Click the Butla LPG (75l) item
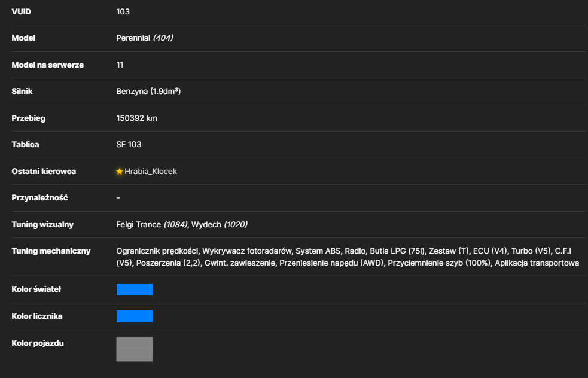 pyautogui.click(x=397, y=251)
